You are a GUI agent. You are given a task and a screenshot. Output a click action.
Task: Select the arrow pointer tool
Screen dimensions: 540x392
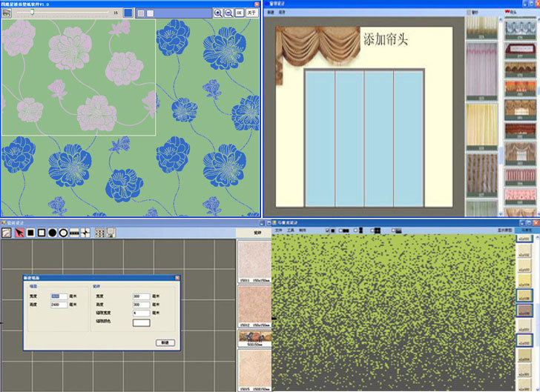tap(19, 233)
